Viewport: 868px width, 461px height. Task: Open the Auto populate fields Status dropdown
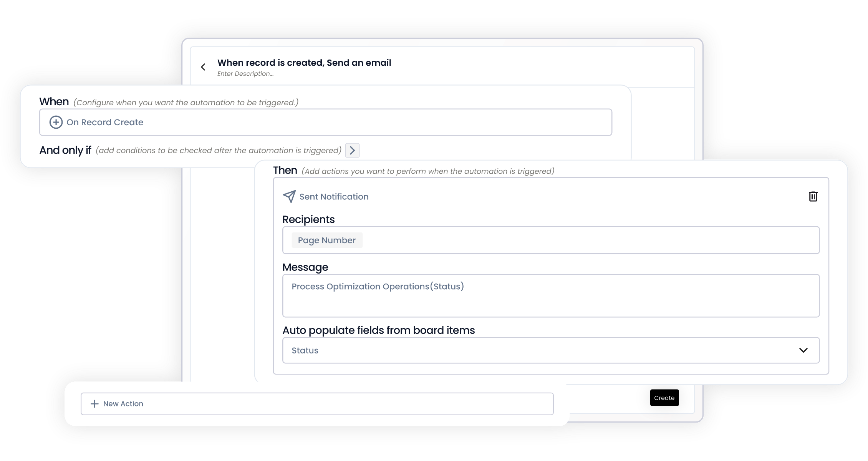click(551, 350)
